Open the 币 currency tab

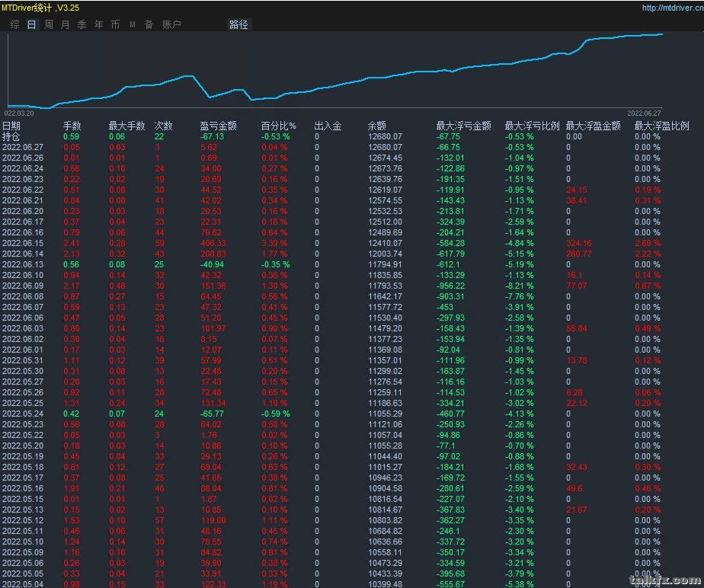[115, 24]
